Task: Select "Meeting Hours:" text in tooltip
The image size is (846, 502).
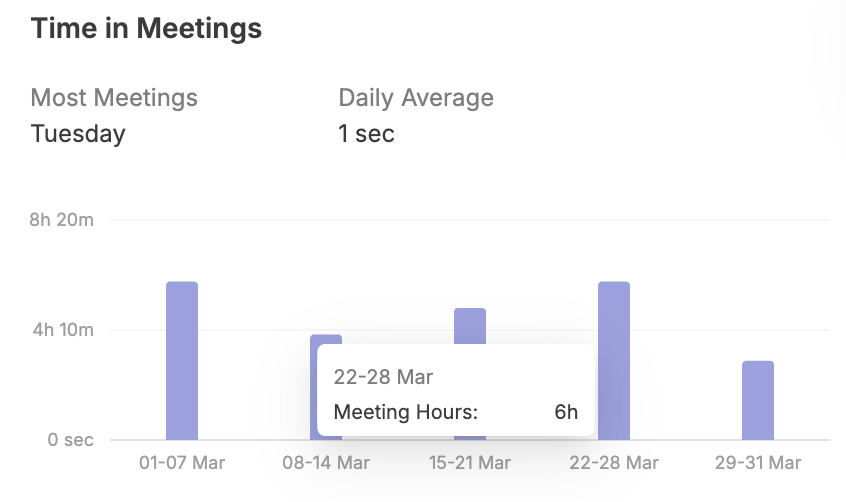Action: pyautogui.click(x=406, y=411)
